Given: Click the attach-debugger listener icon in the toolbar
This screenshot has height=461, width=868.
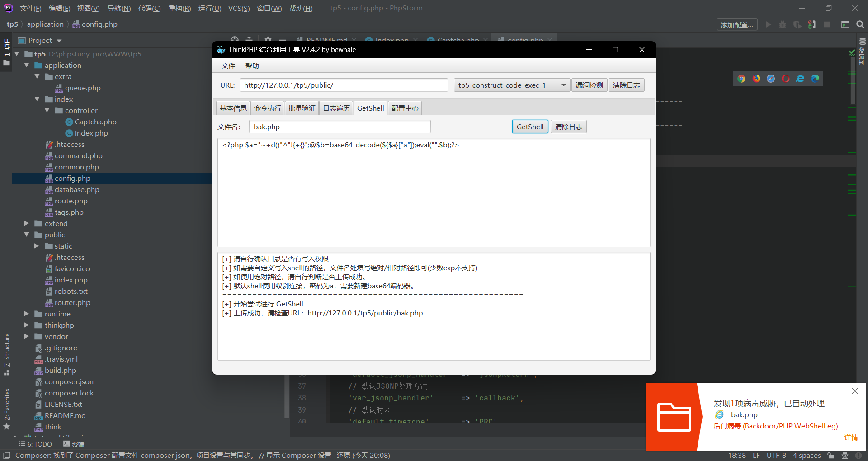Looking at the screenshot, I should [811, 24].
